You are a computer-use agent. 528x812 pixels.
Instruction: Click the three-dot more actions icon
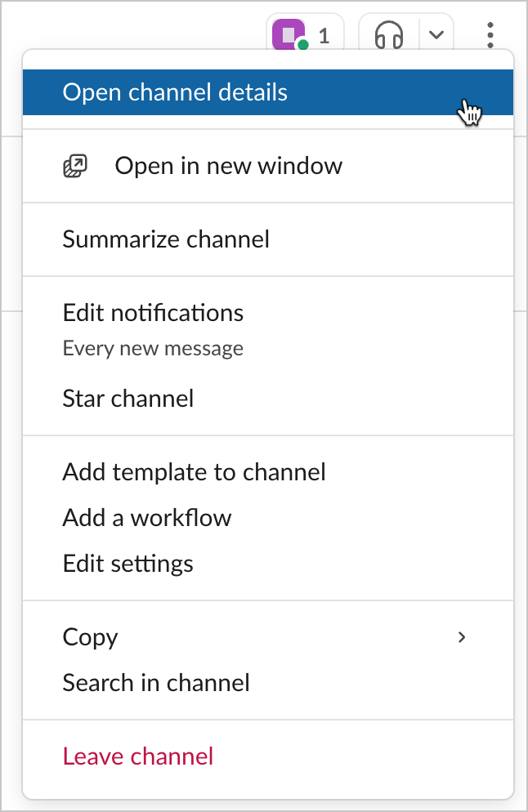tap(490, 35)
